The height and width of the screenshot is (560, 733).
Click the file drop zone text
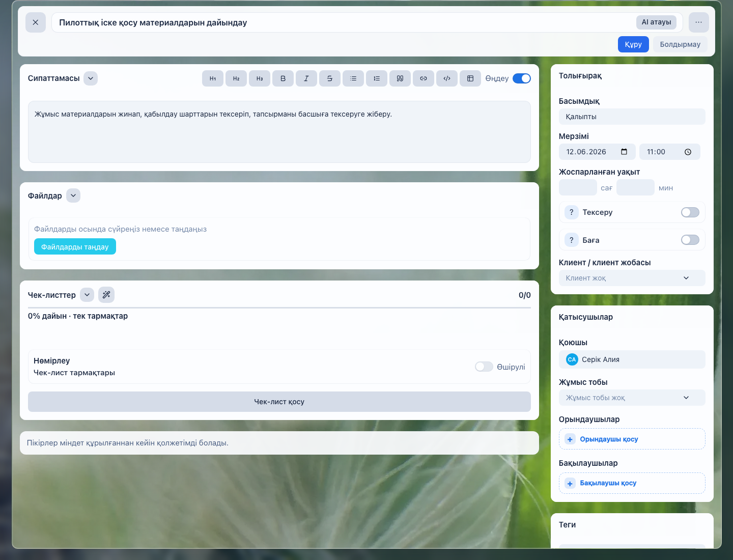coord(121,229)
